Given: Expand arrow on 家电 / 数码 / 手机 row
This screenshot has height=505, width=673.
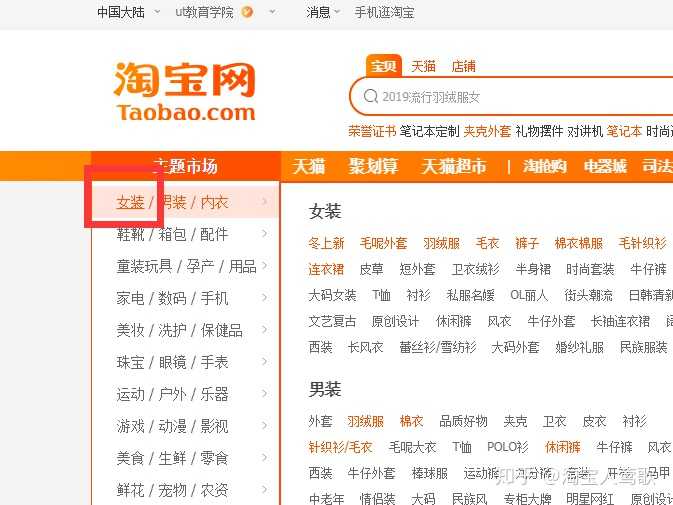Looking at the screenshot, I should pyautogui.click(x=264, y=297).
